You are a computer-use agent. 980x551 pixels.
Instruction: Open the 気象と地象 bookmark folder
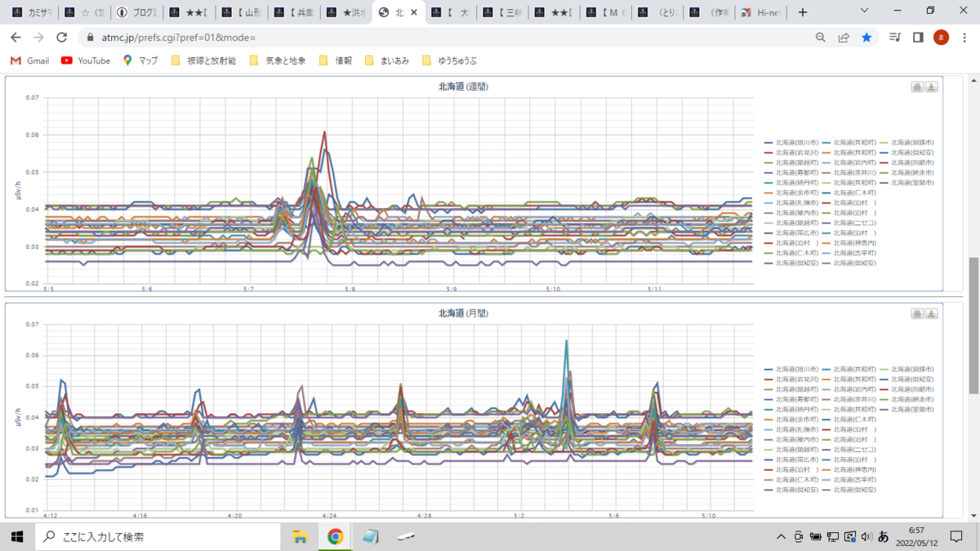click(x=278, y=60)
